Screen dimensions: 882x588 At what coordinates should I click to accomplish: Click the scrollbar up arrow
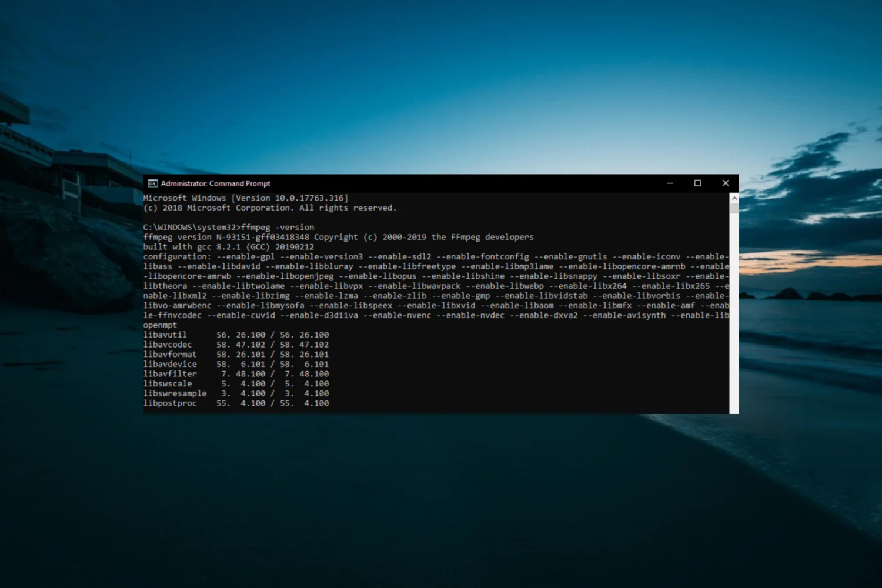tap(733, 198)
